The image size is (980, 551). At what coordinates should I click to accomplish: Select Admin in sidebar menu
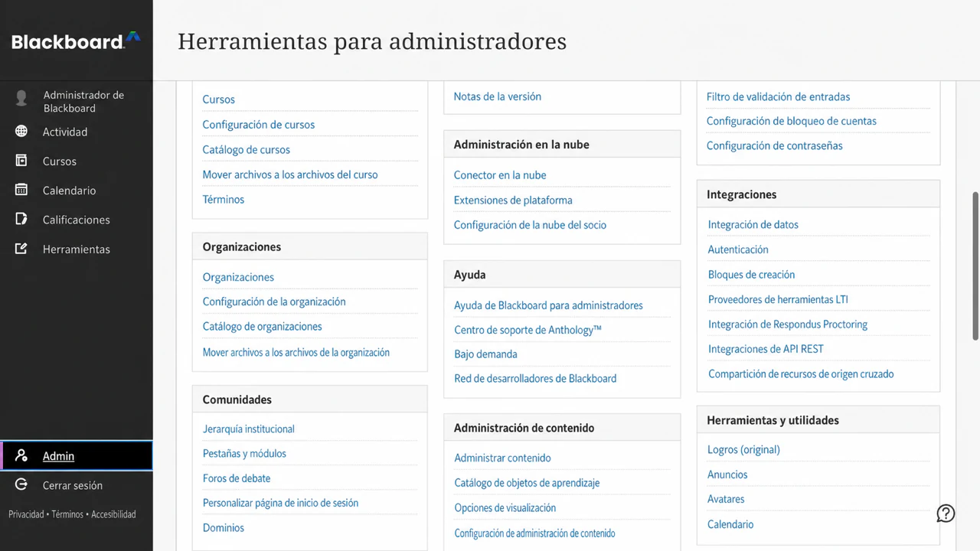click(x=77, y=455)
